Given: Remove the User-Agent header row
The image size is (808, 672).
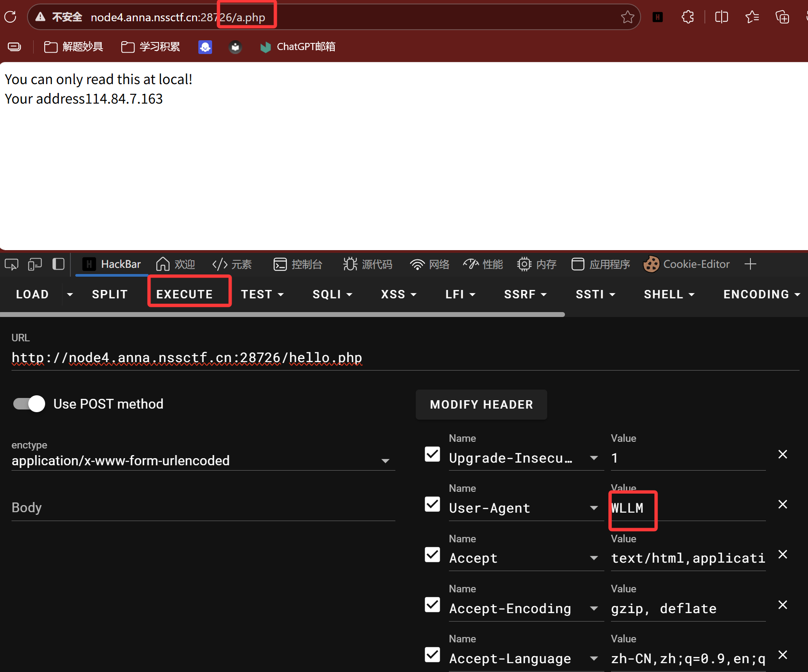Looking at the screenshot, I should click(782, 504).
